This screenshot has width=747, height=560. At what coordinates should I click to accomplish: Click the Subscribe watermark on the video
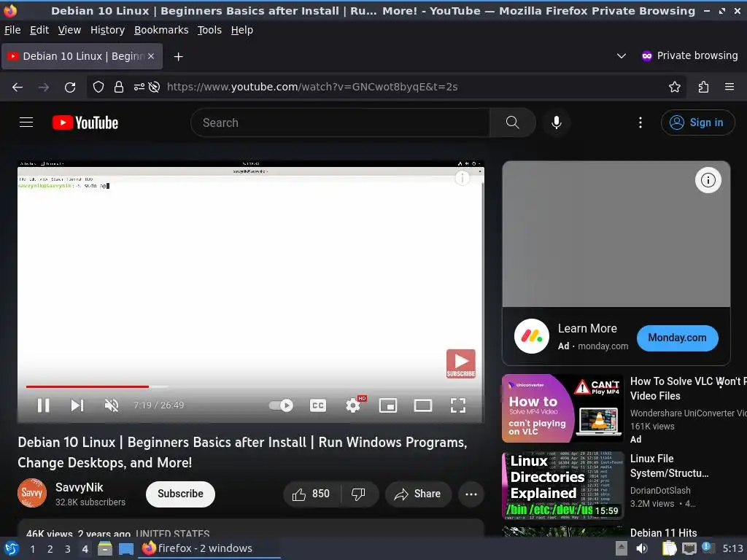461,364
